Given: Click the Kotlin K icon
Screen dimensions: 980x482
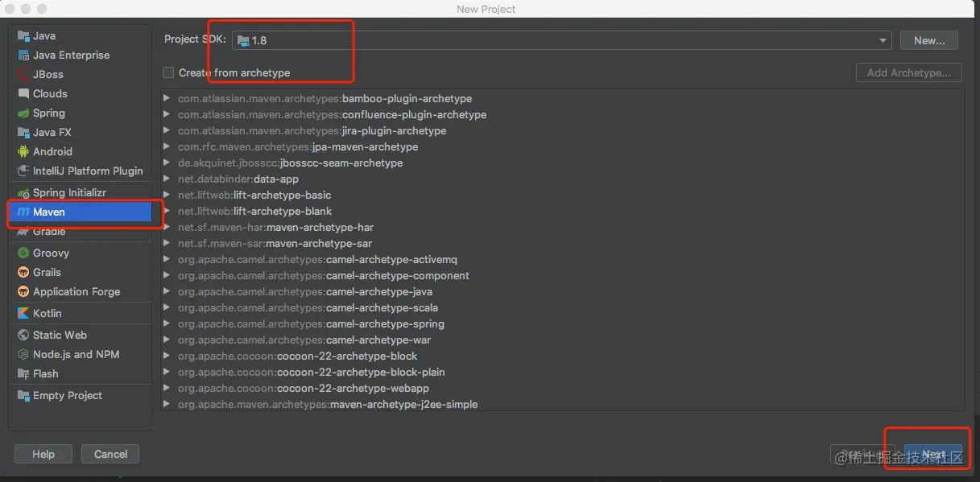Looking at the screenshot, I should pos(23,314).
